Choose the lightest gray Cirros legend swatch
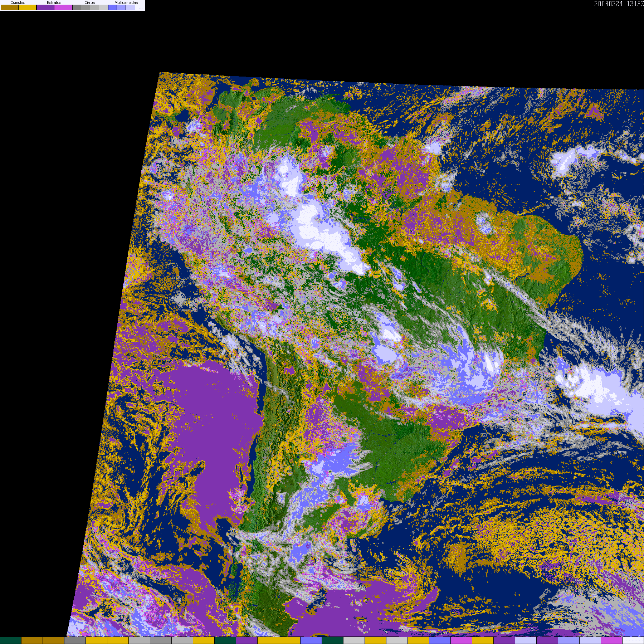The height and width of the screenshot is (644, 644). tap(103, 7)
